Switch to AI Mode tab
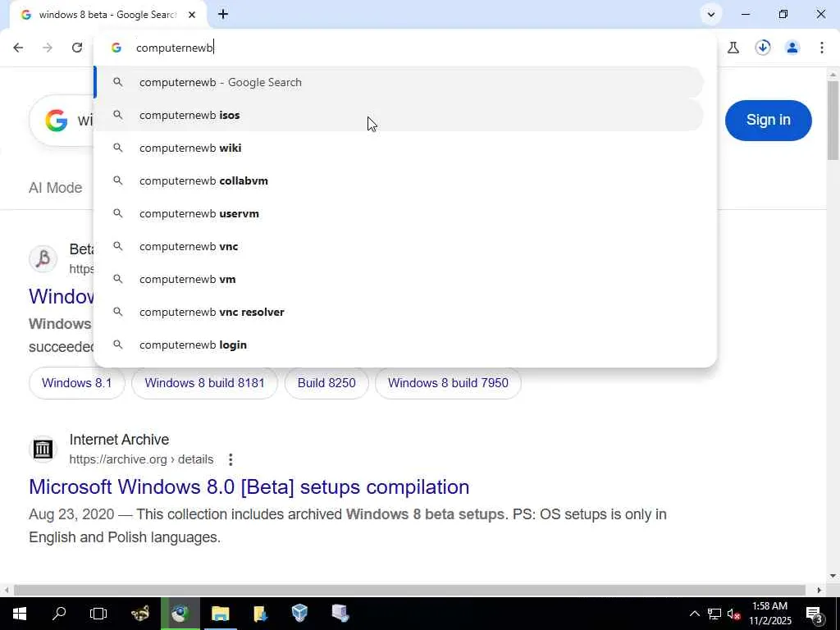Screen dimensions: 840x630 click(x=56, y=188)
